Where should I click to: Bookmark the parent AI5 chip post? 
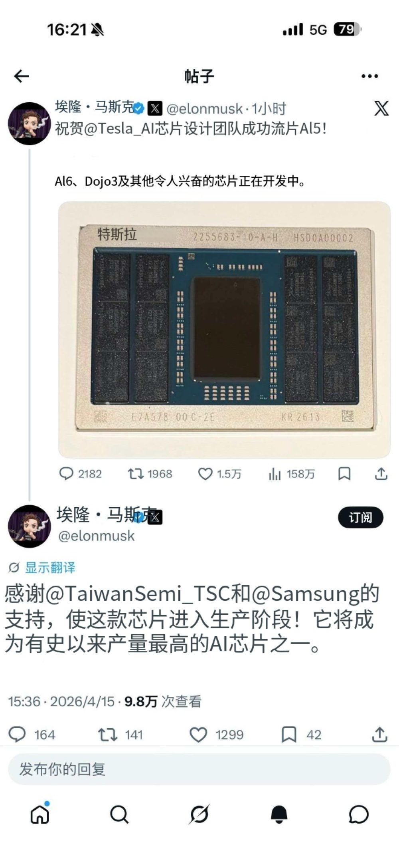pos(344,474)
